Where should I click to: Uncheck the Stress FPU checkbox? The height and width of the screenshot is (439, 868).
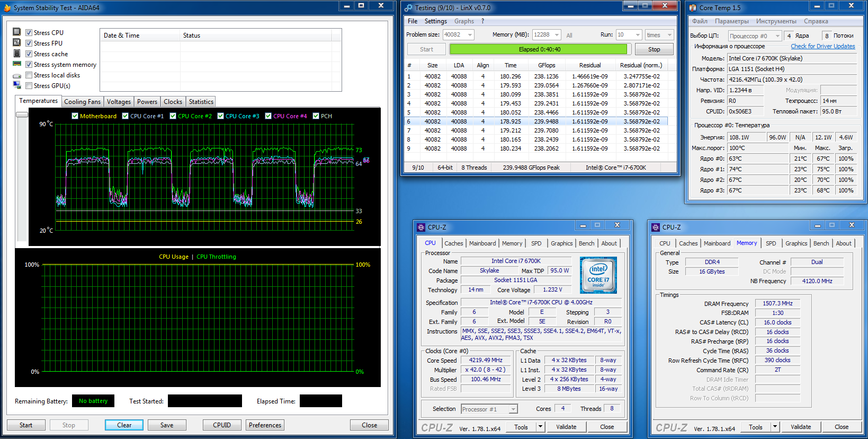(29, 43)
